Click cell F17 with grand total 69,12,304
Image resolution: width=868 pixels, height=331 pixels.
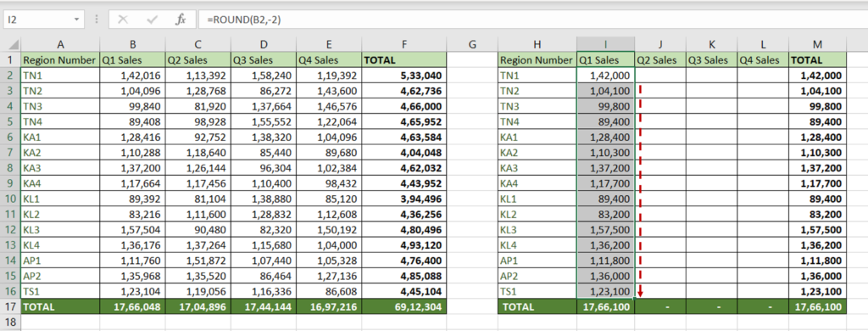[403, 306]
